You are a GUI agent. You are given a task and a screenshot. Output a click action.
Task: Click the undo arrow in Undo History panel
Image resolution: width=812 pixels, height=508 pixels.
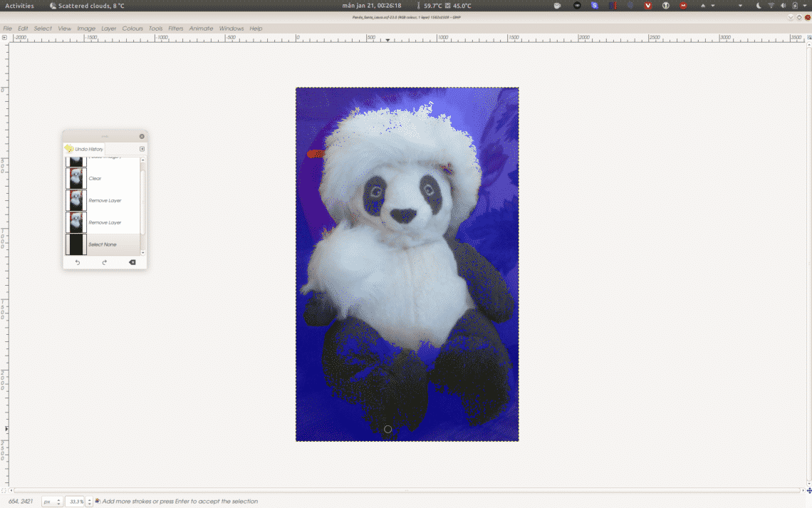click(78, 262)
